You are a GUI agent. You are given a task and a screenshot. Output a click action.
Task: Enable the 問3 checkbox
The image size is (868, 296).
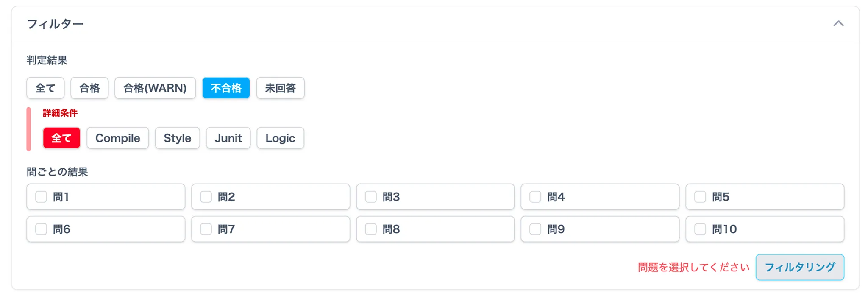tap(371, 197)
